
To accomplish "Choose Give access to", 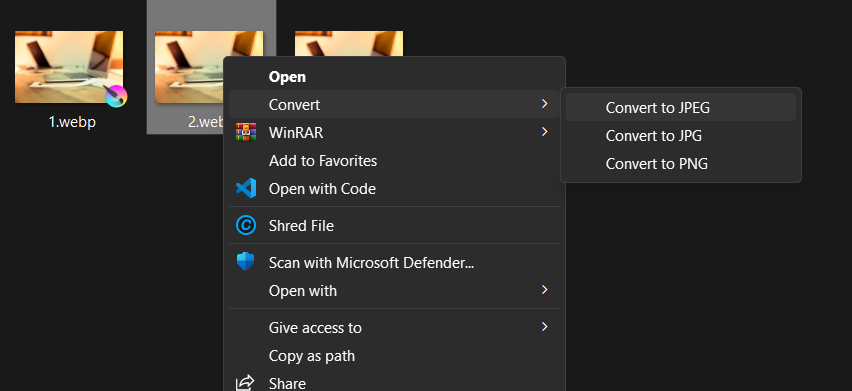I will (394, 327).
